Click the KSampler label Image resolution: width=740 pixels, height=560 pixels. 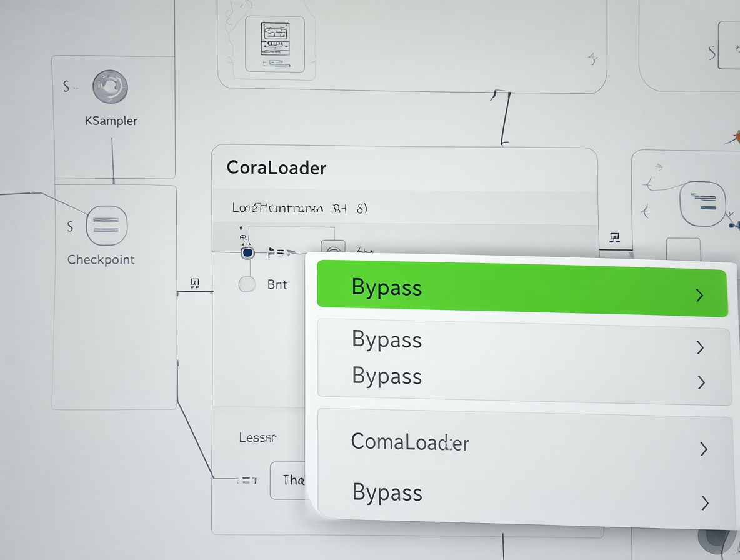pyautogui.click(x=111, y=121)
